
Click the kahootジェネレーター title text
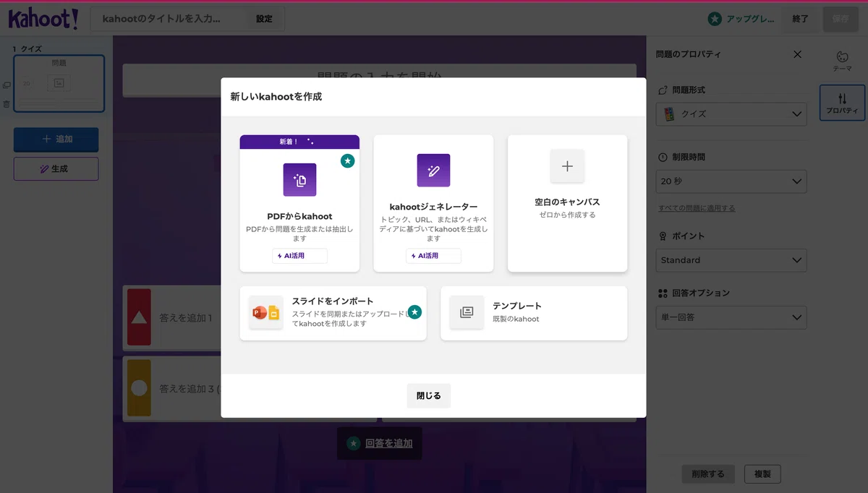coord(433,207)
